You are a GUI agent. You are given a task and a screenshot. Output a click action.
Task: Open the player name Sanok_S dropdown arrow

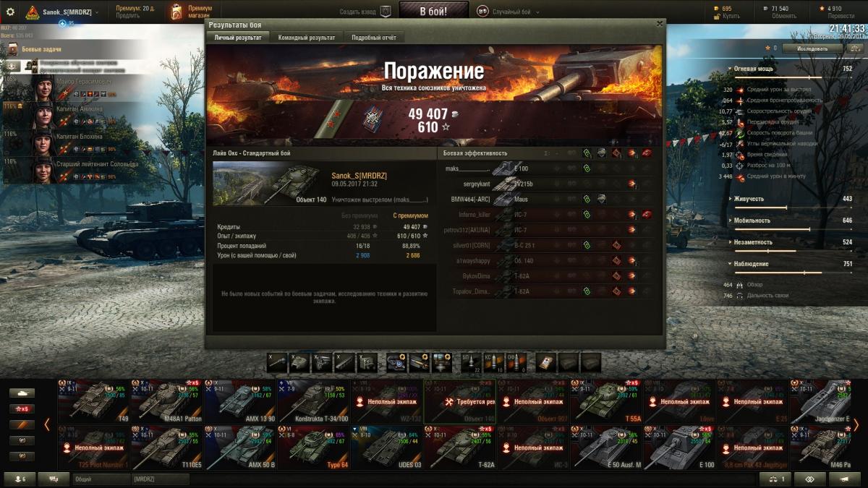(x=97, y=12)
